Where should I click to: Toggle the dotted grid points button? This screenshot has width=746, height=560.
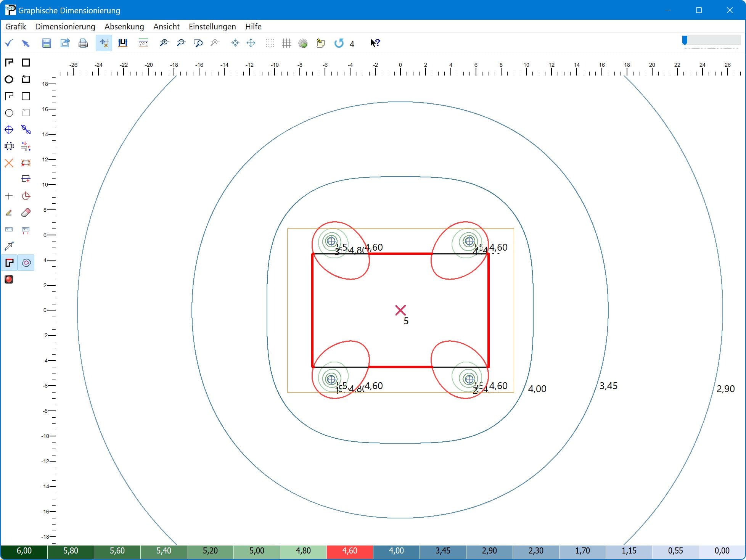click(x=270, y=43)
